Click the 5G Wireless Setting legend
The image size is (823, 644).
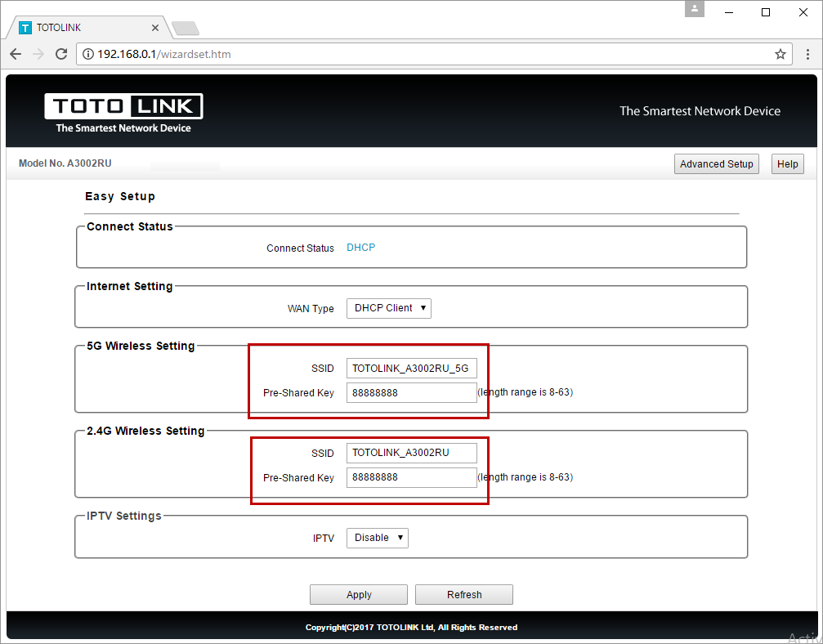click(141, 346)
